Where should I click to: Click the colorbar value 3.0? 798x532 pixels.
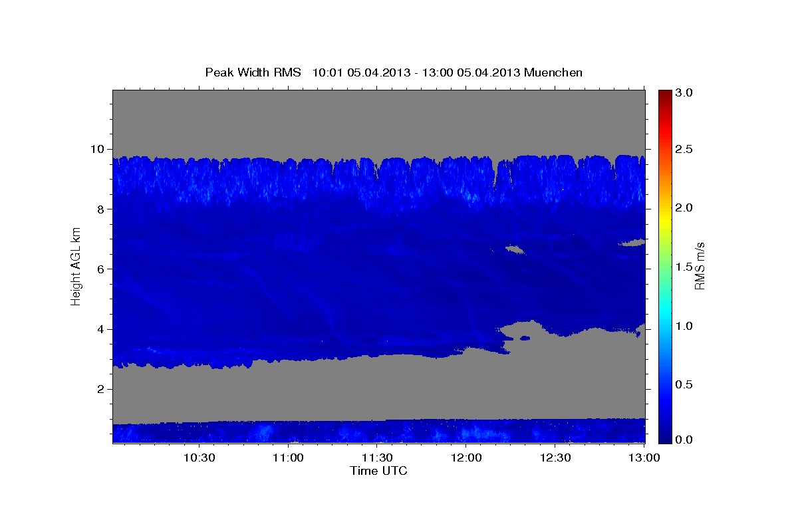pos(685,92)
